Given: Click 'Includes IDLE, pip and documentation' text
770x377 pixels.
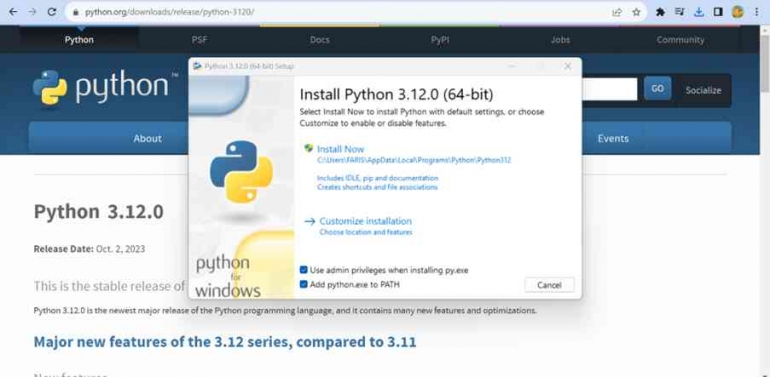Looking at the screenshot, I should (x=378, y=178).
